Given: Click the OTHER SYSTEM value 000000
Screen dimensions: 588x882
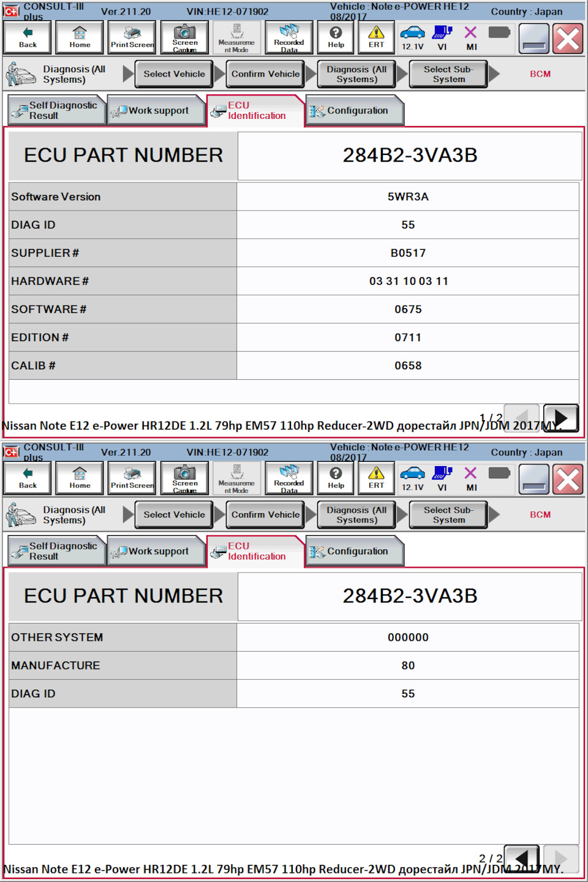Looking at the screenshot, I should (x=408, y=638).
